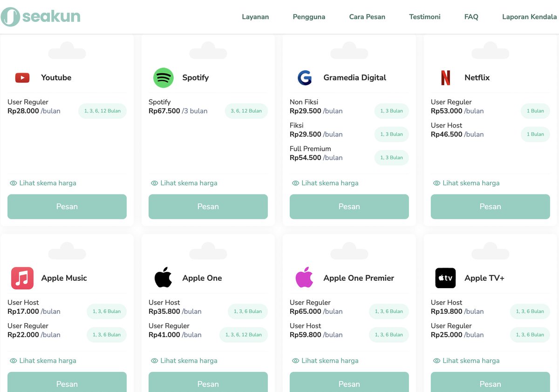
Task: Click the Apple TV+ price Rp19.800
Action: 447,311
